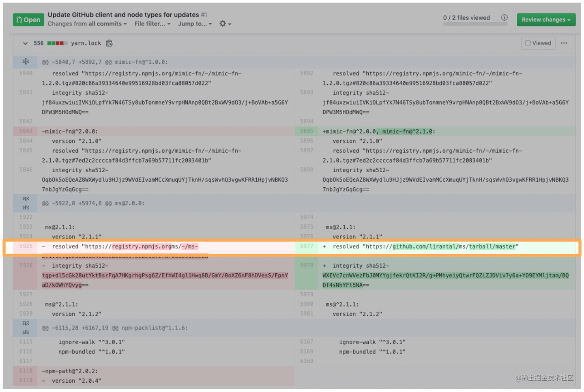Select right line number 5898

(307, 170)
